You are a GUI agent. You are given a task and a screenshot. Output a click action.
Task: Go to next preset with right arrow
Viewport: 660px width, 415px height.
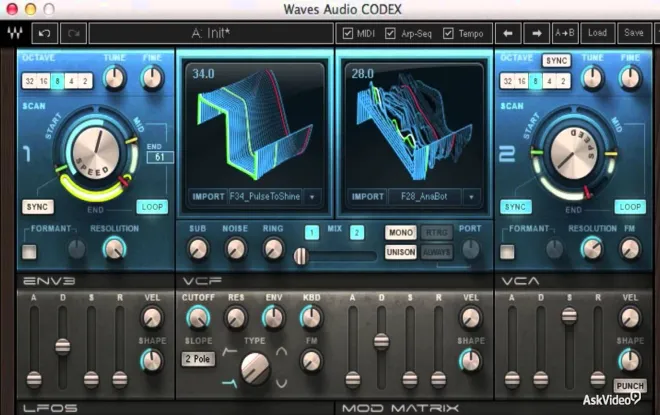coord(536,33)
